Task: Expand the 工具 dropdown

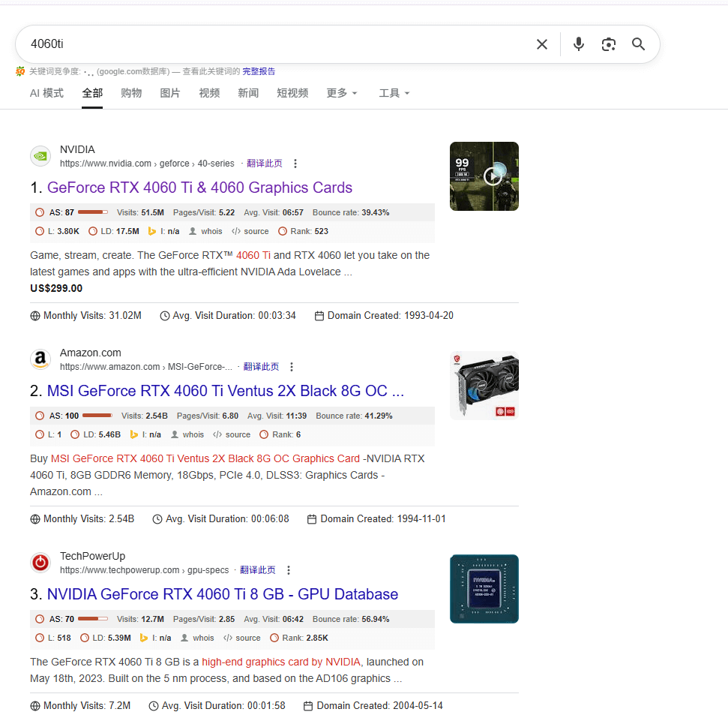Action: point(394,93)
